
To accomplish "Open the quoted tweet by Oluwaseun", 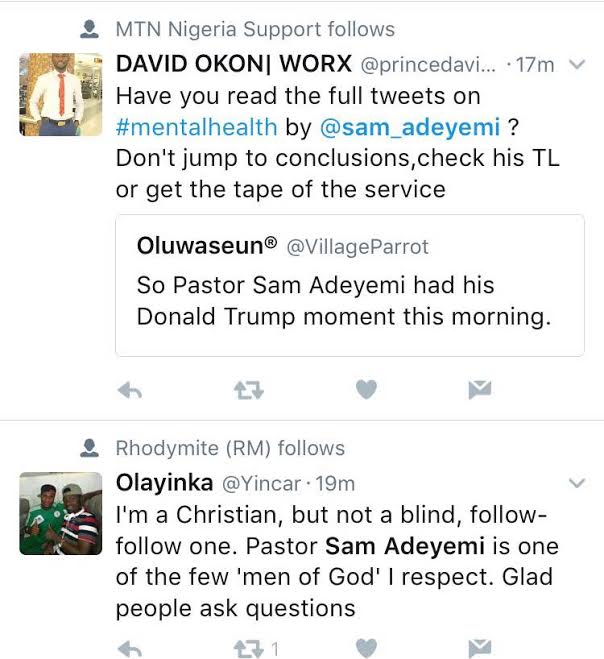I will point(349,285).
